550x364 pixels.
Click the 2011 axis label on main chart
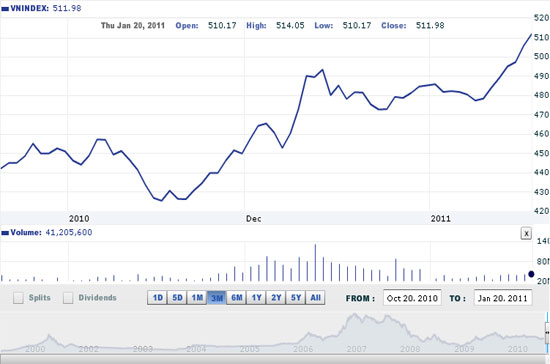pyautogui.click(x=441, y=219)
